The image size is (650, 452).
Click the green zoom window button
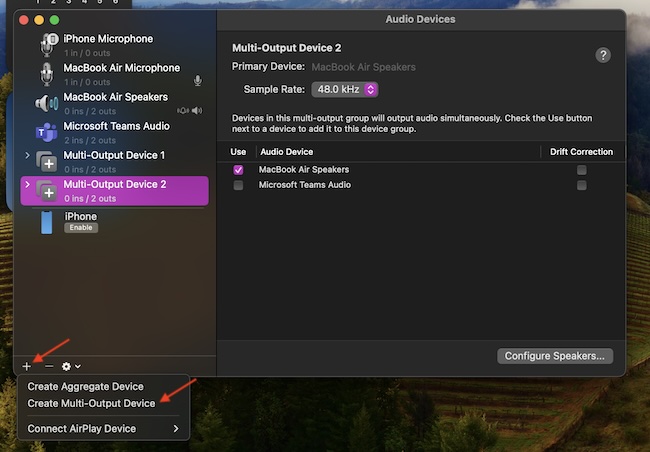click(x=54, y=20)
